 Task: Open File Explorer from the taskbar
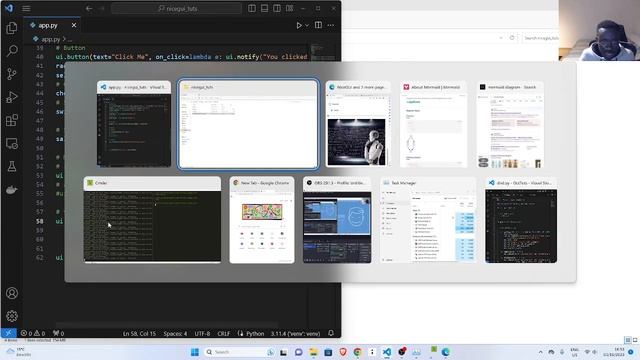(313, 352)
